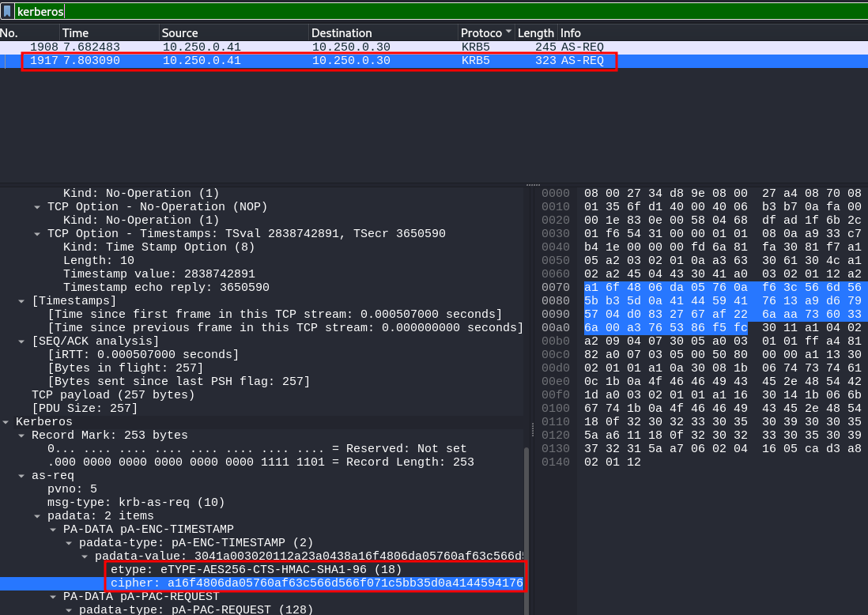
Task: Collapse the Record Mark: 253 bytes node
Action: pyautogui.click(x=22, y=436)
